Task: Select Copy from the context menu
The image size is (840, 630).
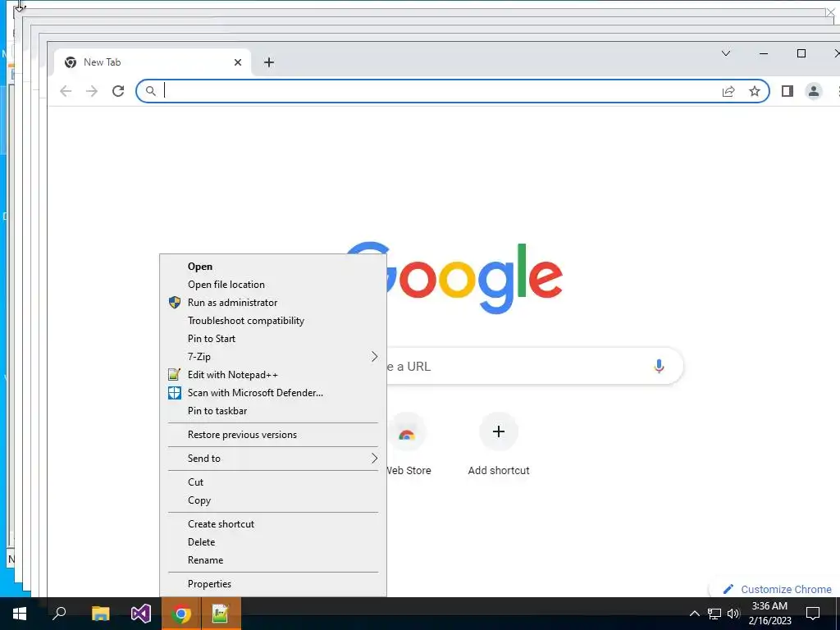Action: tap(273, 500)
